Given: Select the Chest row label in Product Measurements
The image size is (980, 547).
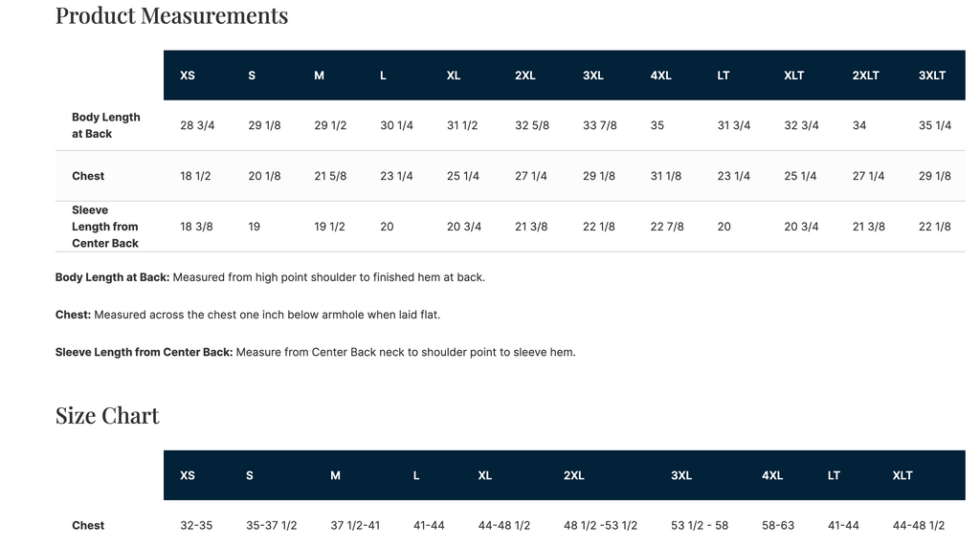Looking at the screenshot, I should (88, 176).
